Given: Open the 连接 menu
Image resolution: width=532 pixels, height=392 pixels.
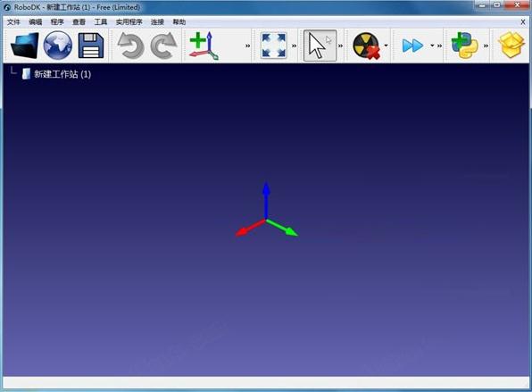Looking at the screenshot, I should (157, 22).
